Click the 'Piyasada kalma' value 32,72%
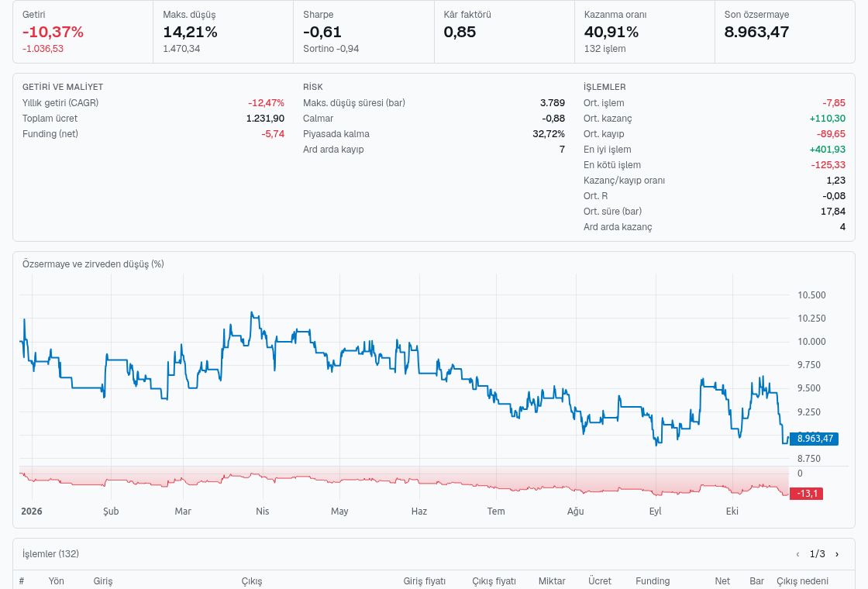The width and height of the screenshot is (868, 589). pos(549,134)
